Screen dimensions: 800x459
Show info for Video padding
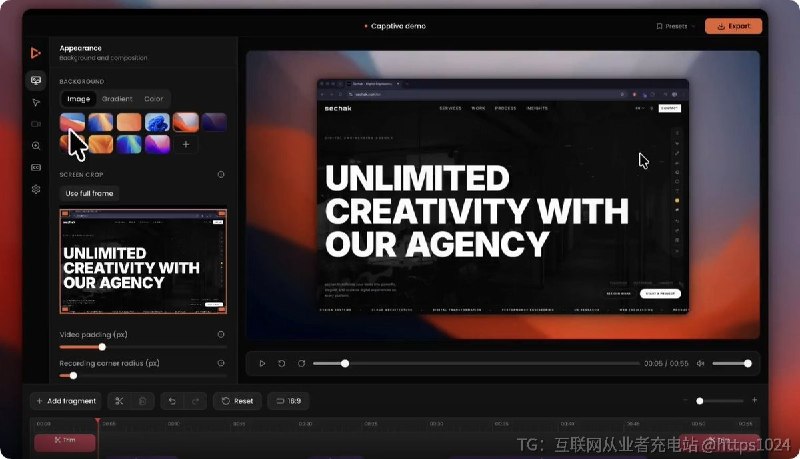221,335
